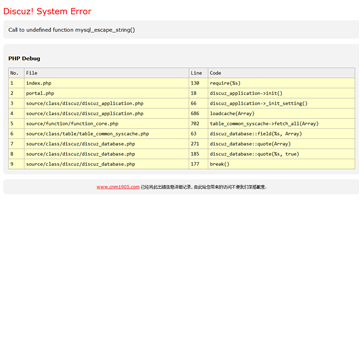This screenshot has width=360, height=360.
Task: Click the 'require(%s)' code cell
Action: point(282,83)
